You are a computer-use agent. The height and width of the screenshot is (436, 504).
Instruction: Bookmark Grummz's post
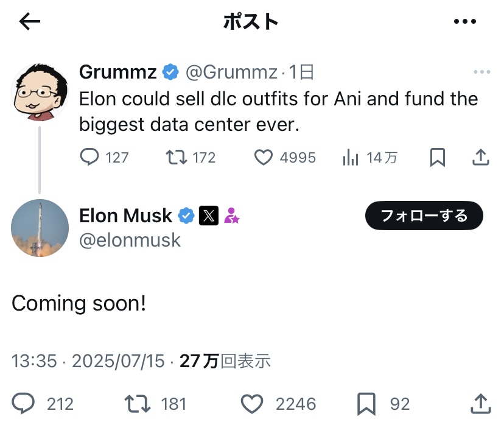(438, 158)
